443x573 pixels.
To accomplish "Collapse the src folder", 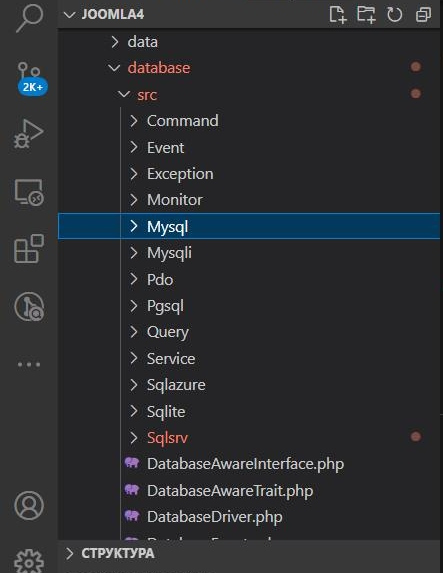I will [x=124, y=94].
